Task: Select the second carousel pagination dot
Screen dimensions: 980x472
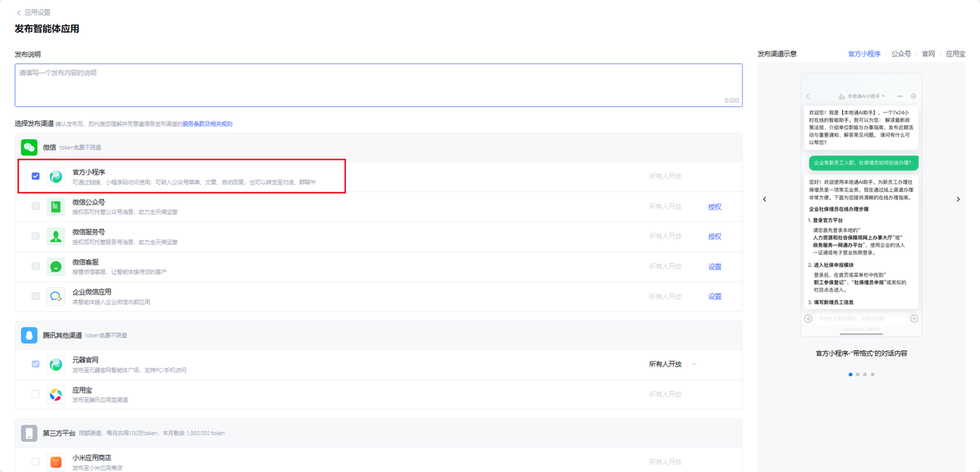Action: 857,375
